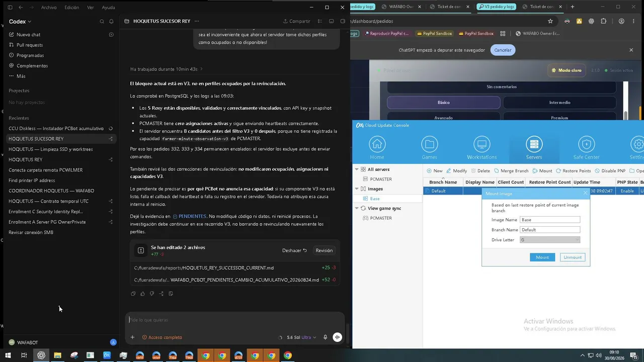Select the Sin comentarios option
Image resolution: width=644 pixels, height=362 pixels.
pos(502,87)
